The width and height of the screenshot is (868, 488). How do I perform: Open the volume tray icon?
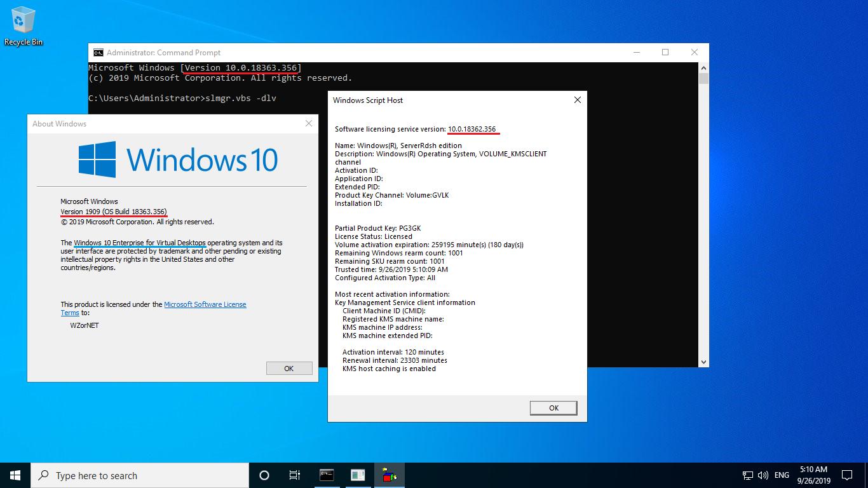[763, 475]
